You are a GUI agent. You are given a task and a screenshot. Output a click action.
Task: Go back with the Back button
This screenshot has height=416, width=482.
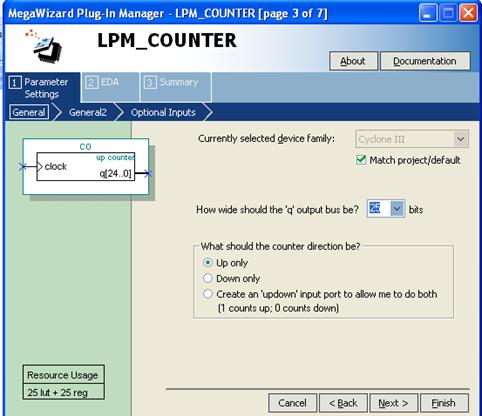pyautogui.click(x=343, y=403)
